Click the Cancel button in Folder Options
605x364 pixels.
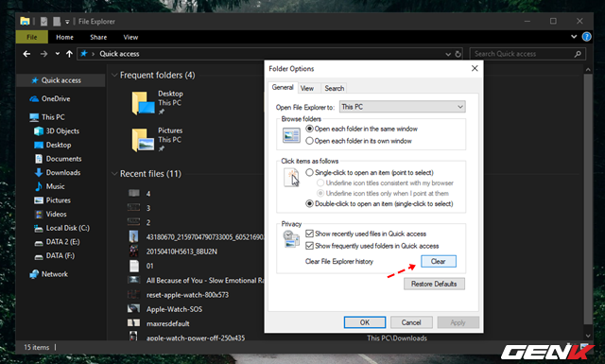pos(411,322)
